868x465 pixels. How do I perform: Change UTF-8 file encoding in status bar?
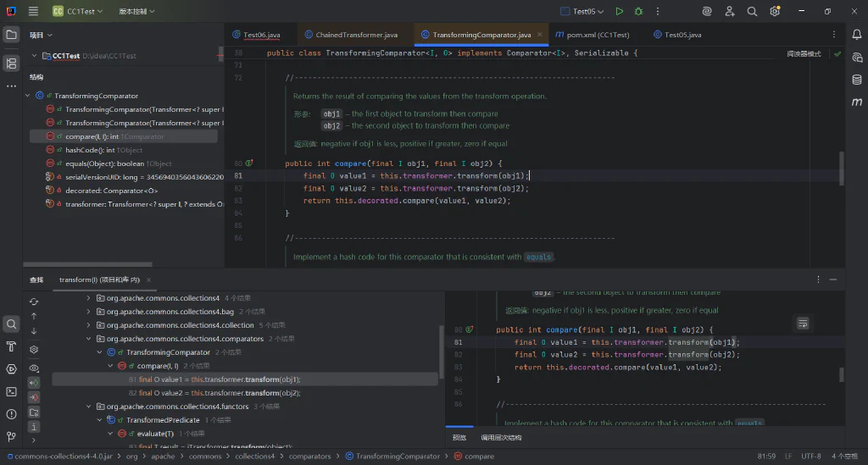(x=811, y=457)
